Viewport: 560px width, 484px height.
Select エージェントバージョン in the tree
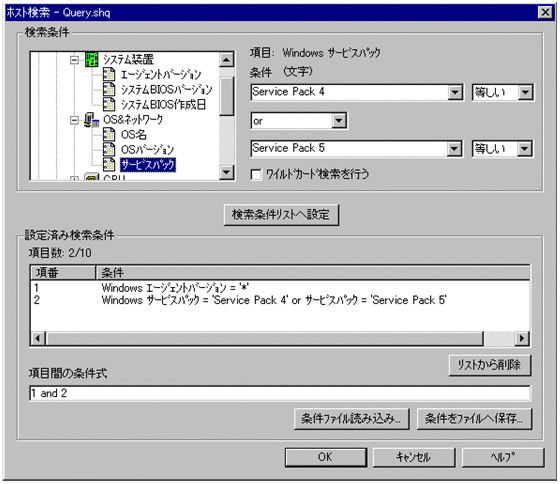pos(161,74)
